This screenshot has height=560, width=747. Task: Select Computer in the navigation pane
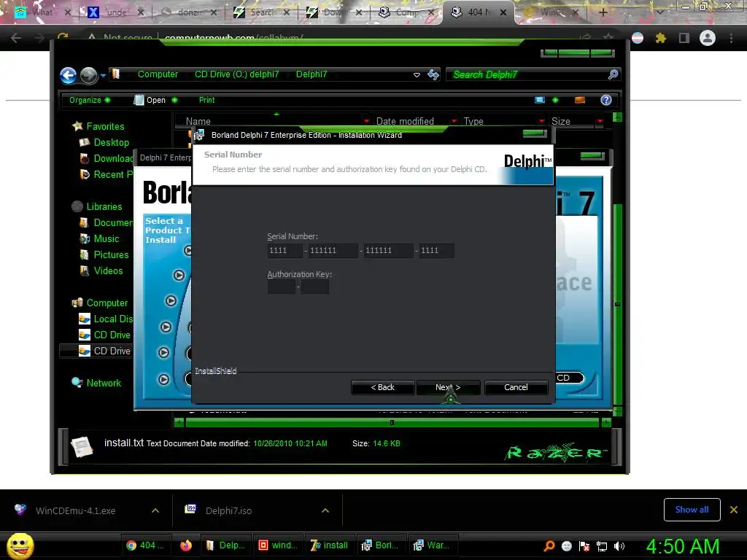coord(107,303)
